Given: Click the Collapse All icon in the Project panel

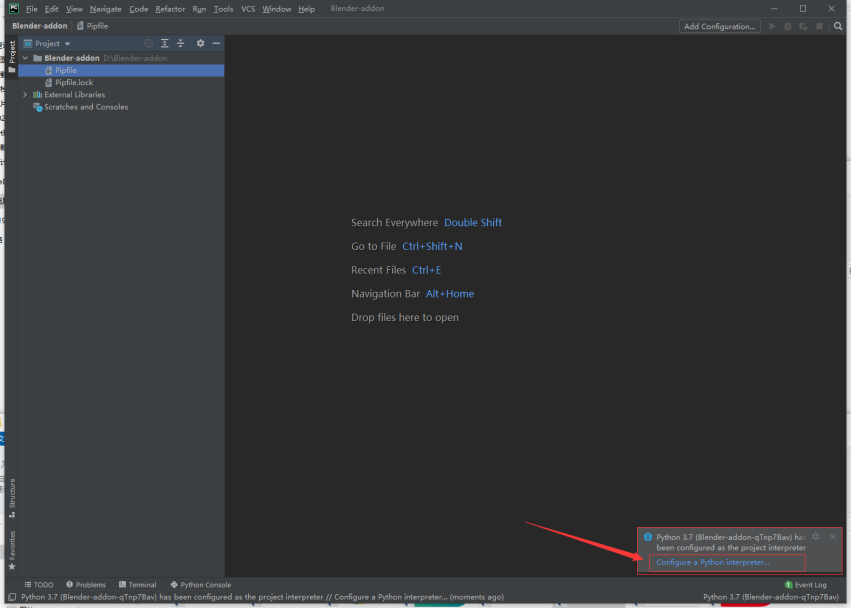Looking at the screenshot, I should (x=181, y=43).
